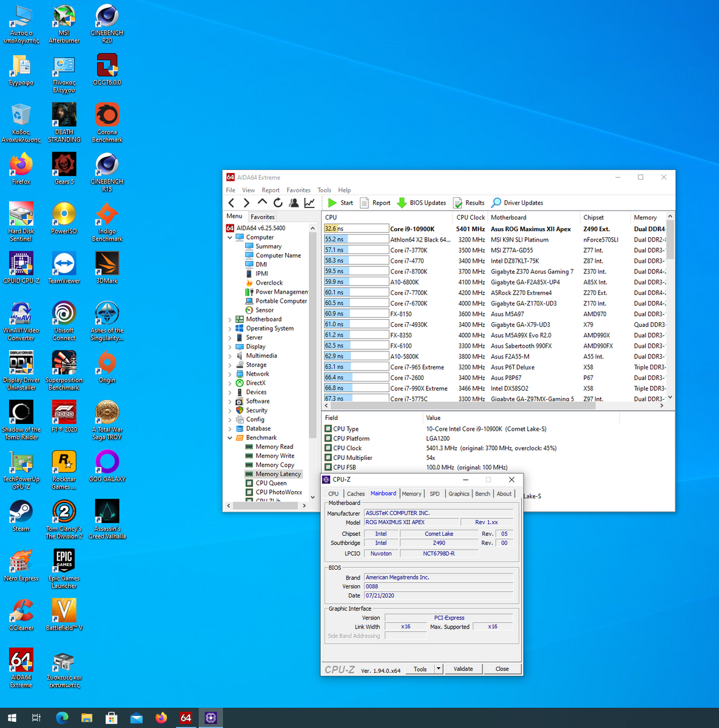Open the About tab in CPU-Z

tap(504, 494)
